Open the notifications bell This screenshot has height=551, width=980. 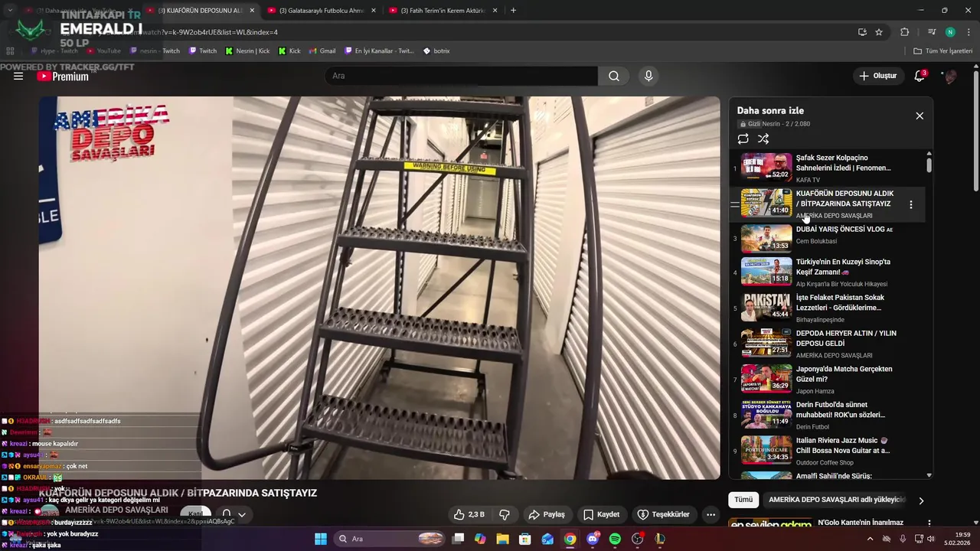pyautogui.click(x=920, y=76)
